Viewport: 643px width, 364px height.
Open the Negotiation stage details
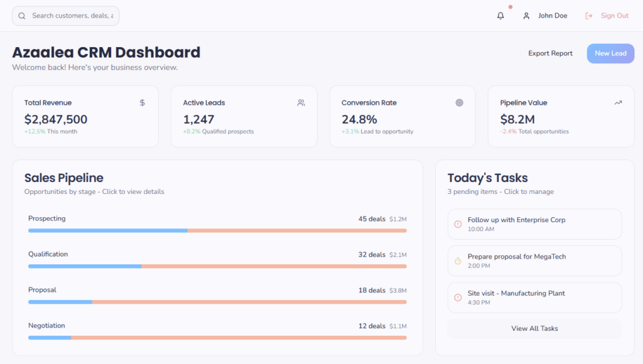217,331
